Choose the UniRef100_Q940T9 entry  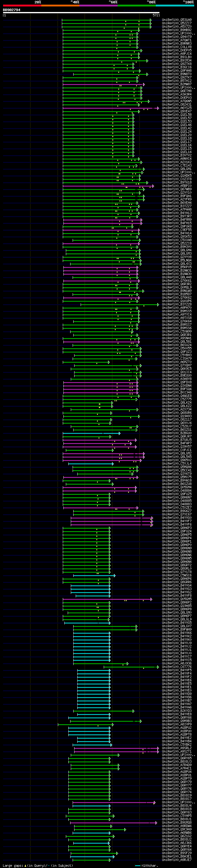pos(177,37)
